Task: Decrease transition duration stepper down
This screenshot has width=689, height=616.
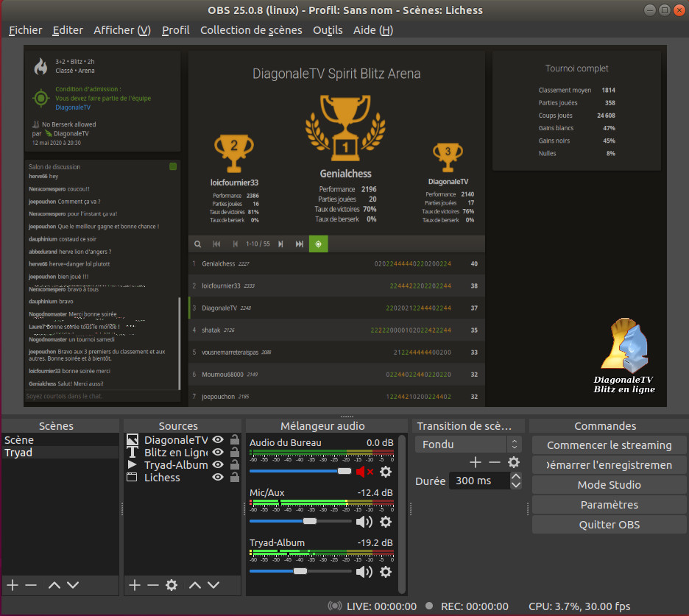Action: [516, 485]
